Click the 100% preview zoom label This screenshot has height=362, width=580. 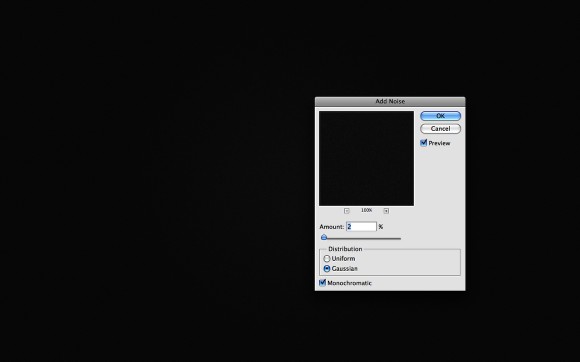tap(366, 210)
